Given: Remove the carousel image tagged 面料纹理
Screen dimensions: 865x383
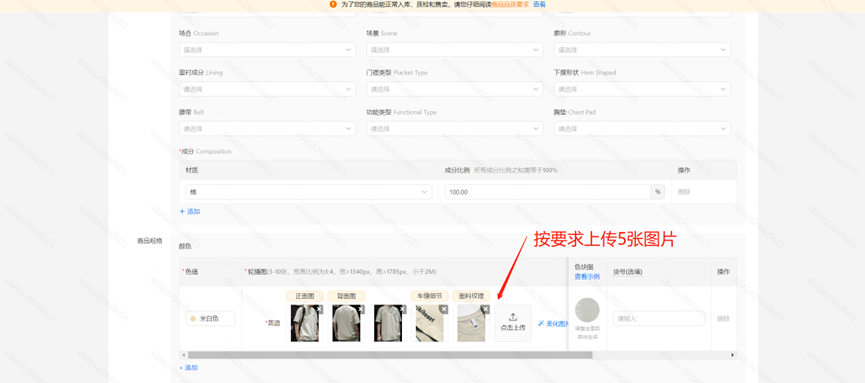Looking at the screenshot, I should tap(485, 310).
